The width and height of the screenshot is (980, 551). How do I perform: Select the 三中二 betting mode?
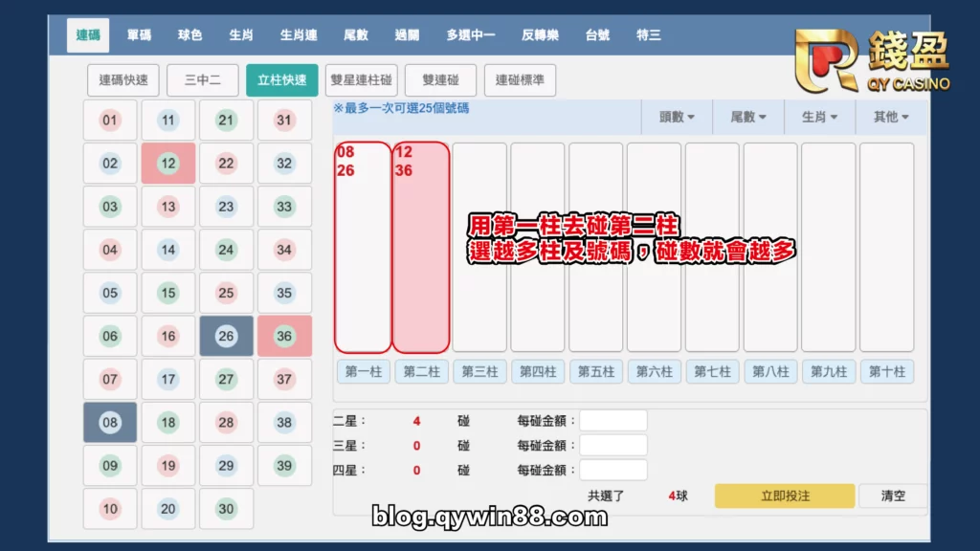point(202,80)
